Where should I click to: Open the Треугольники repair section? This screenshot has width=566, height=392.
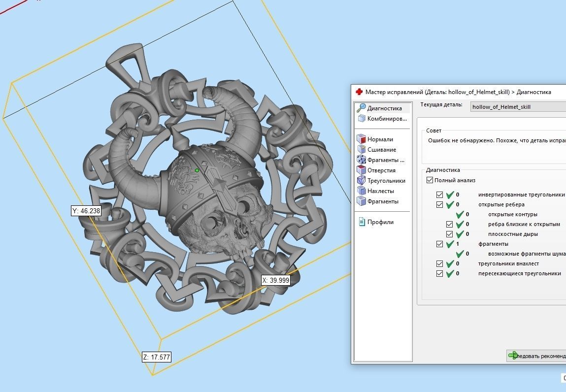(x=386, y=180)
